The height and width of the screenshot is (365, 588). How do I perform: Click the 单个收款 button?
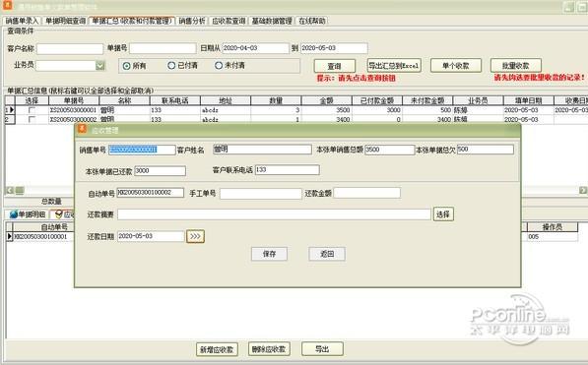click(456, 66)
